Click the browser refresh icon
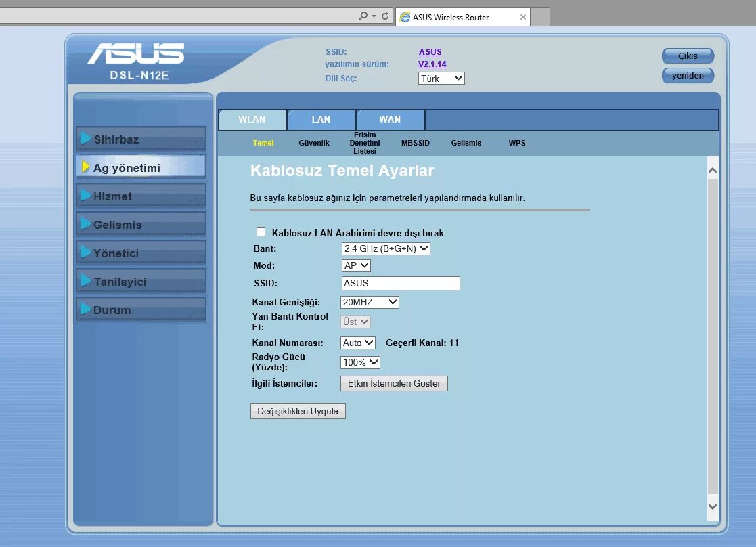This screenshot has width=756, height=547. pyautogui.click(x=384, y=16)
